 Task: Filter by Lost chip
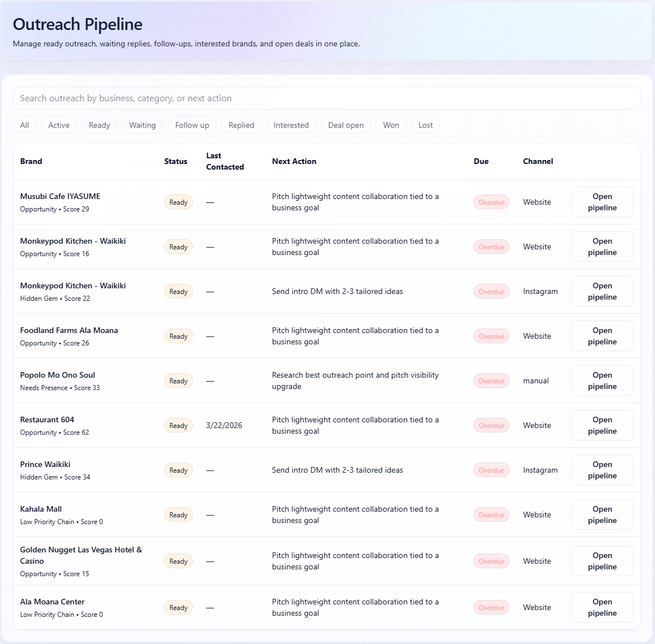pyautogui.click(x=426, y=126)
